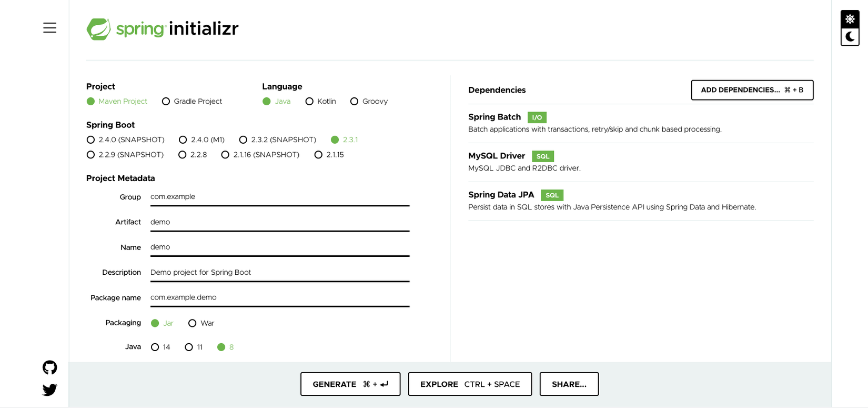Click the Artifact text field
Image resolution: width=868 pixels, height=409 pixels.
tap(279, 222)
